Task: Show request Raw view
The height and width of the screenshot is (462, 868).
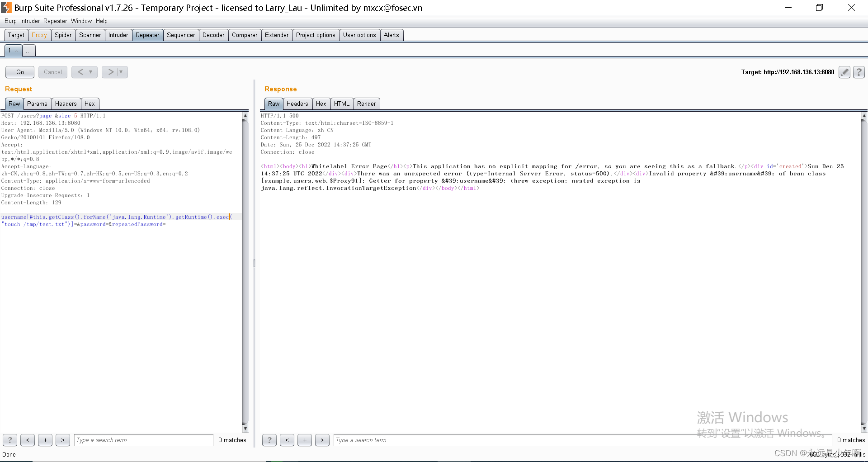Action: [14, 104]
